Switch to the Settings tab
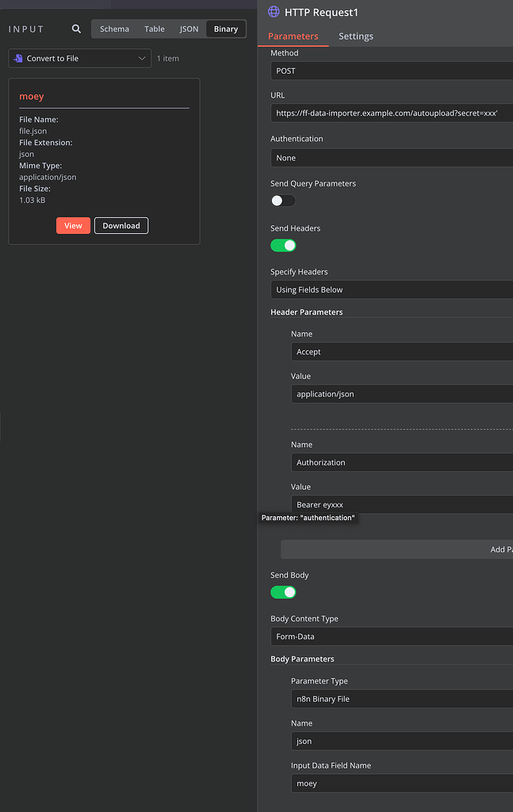Viewport: 513px width, 812px height. [355, 36]
